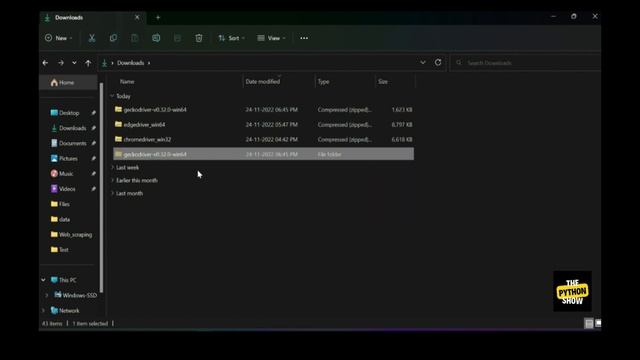Click the Paste icon in toolbar

135,38
